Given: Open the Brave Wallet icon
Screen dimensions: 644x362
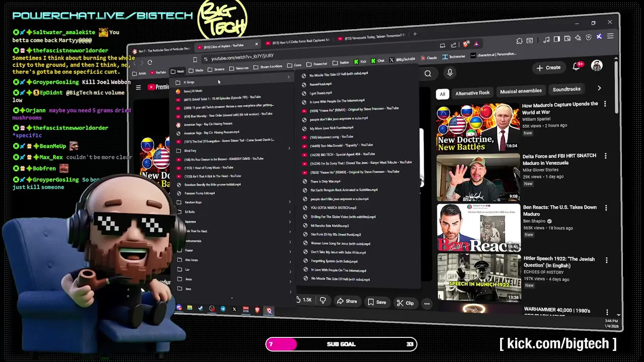Looking at the screenshot, I should (567, 38).
